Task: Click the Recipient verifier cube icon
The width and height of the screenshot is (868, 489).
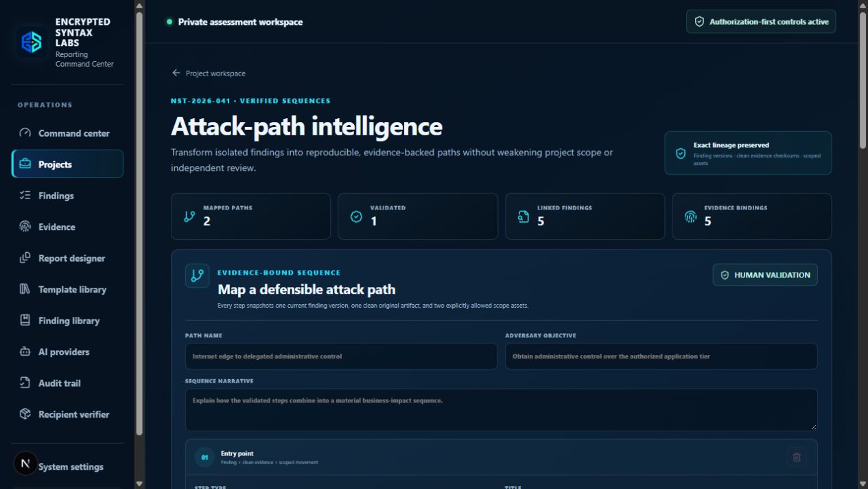Action: [x=25, y=414]
